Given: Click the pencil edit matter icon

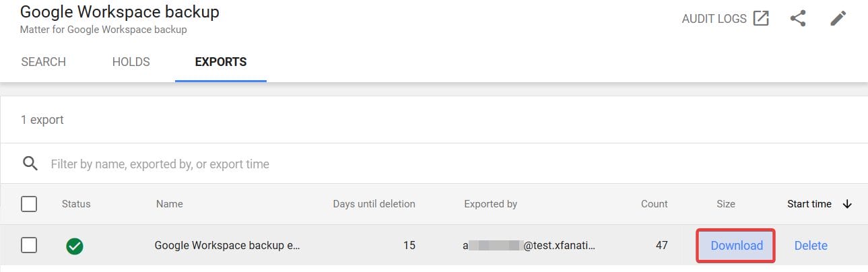Looking at the screenshot, I should (838, 18).
